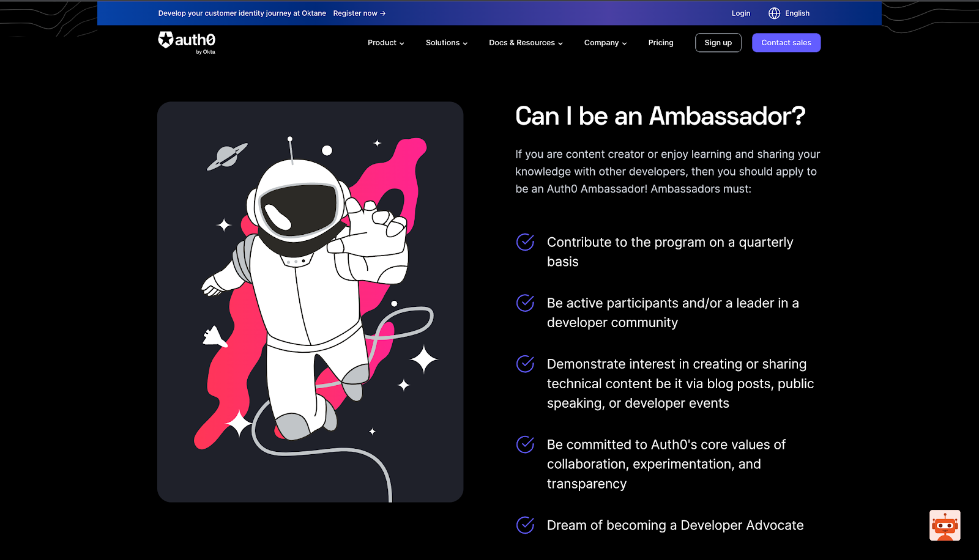Open the chatbot robot icon
The width and height of the screenshot is (979, 560).
(x=945, y=525)
